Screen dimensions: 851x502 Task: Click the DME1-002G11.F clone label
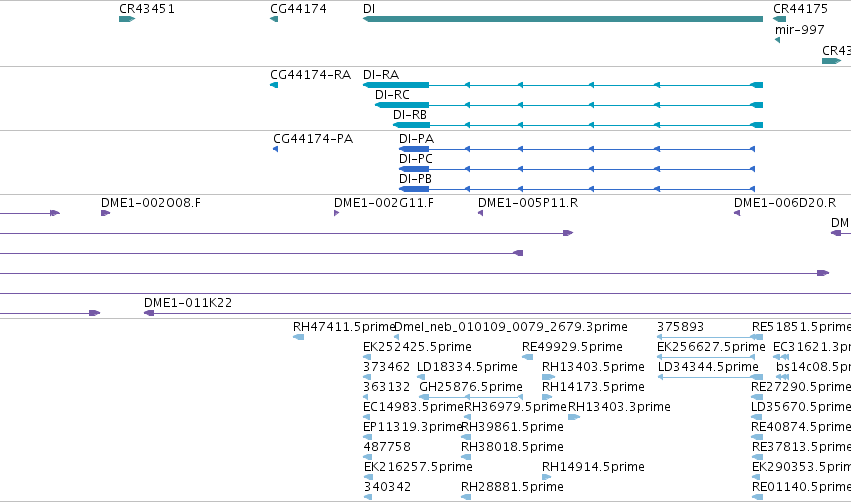pos(384,202)
